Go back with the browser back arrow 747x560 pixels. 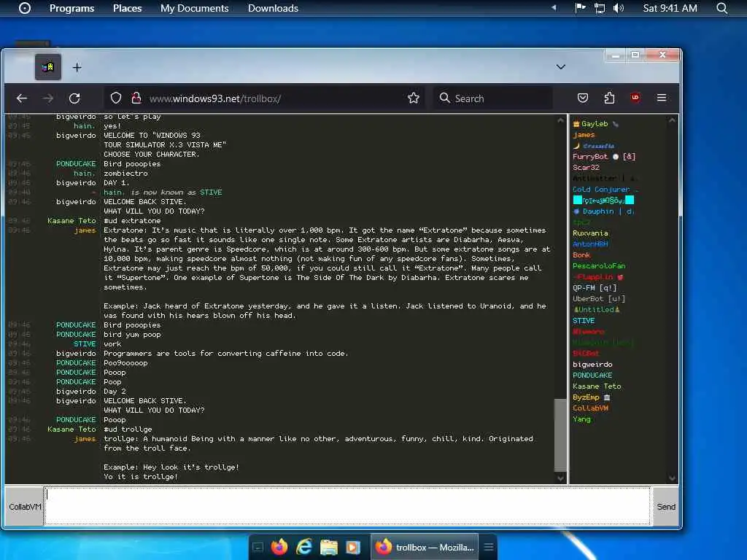click(22, 98)
